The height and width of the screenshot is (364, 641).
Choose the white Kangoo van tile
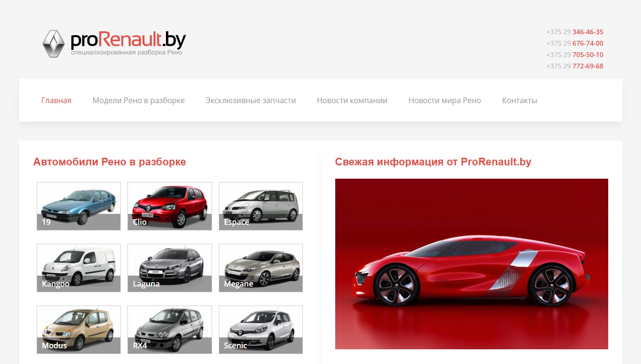78,268
